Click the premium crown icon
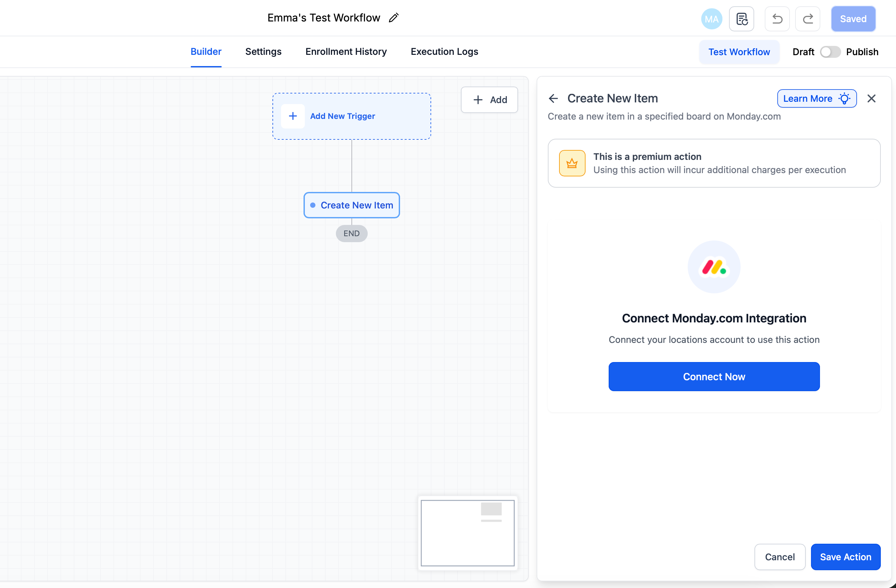Image resolution: width=896 pixels, height=588 pixels. (x=572, y=163)
